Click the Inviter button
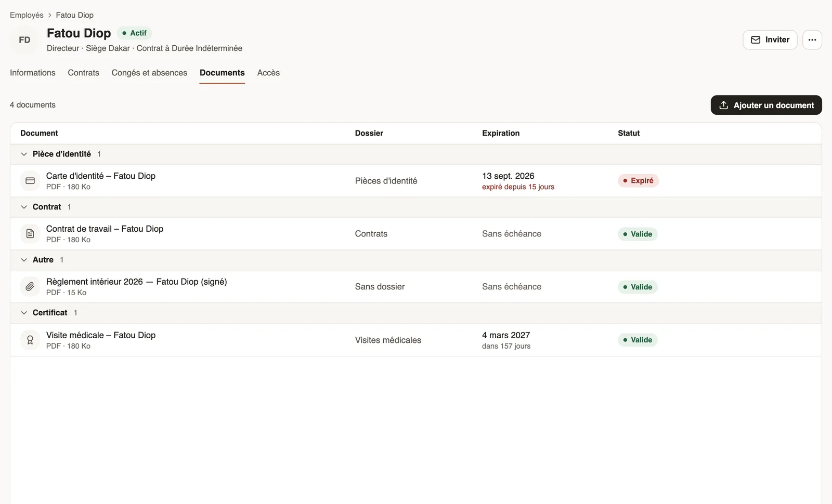The width and height of the screenshot is (832, 504). click(x=770, y=40)
